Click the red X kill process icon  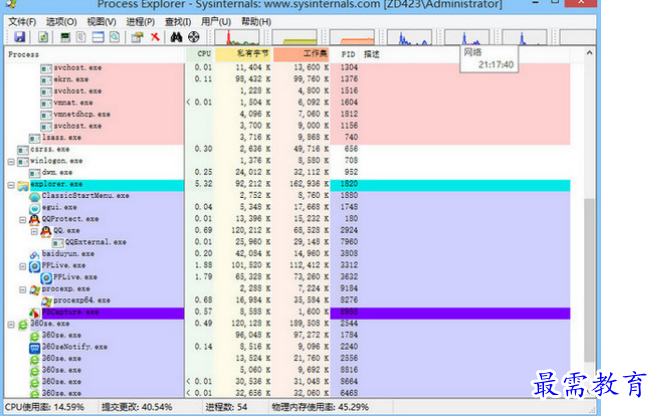pos(155,37)
